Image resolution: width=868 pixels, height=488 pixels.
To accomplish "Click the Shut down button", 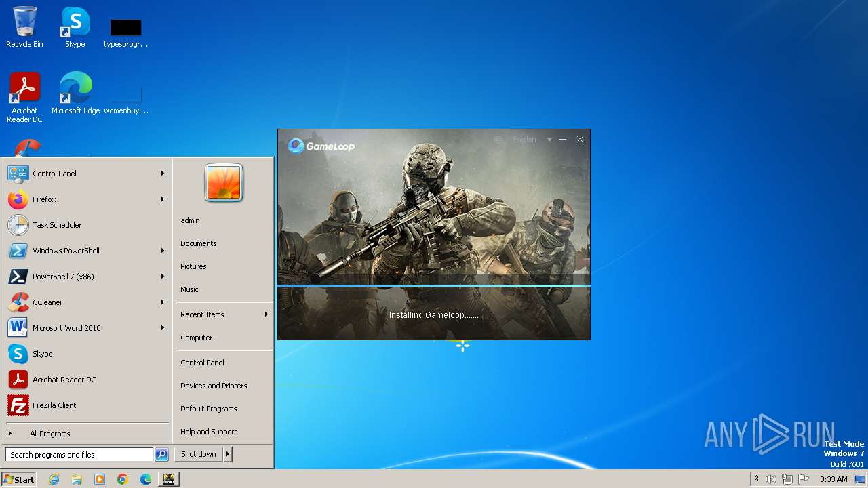I will [x=199, y=454].
